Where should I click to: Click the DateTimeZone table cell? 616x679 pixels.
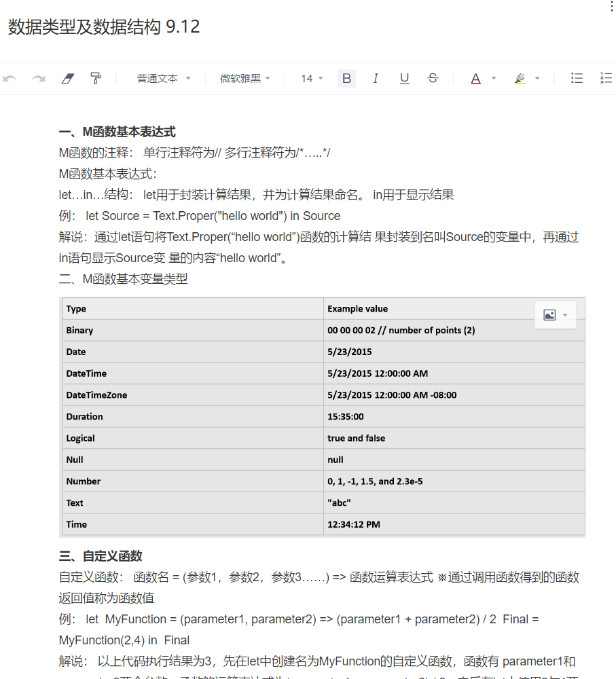[193, 395]
